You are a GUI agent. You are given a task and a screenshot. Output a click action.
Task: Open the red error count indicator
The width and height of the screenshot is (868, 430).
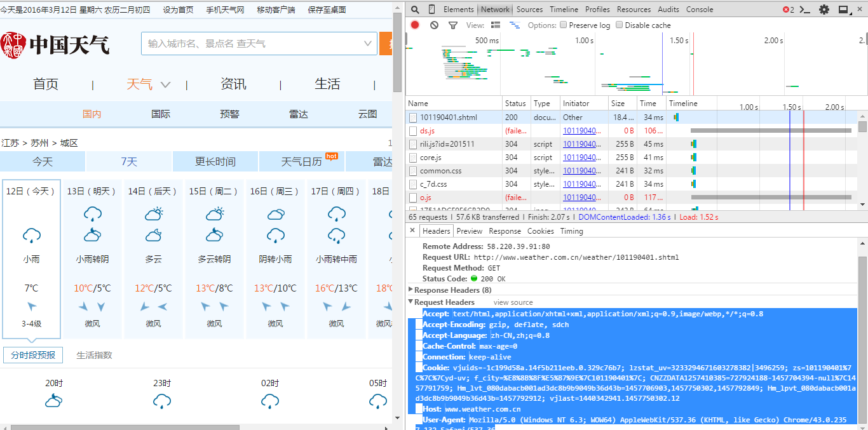point(789,10)
